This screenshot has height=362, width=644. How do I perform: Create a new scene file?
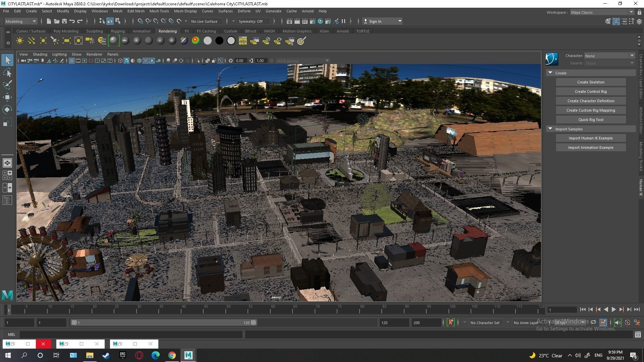tap(49, 21)
